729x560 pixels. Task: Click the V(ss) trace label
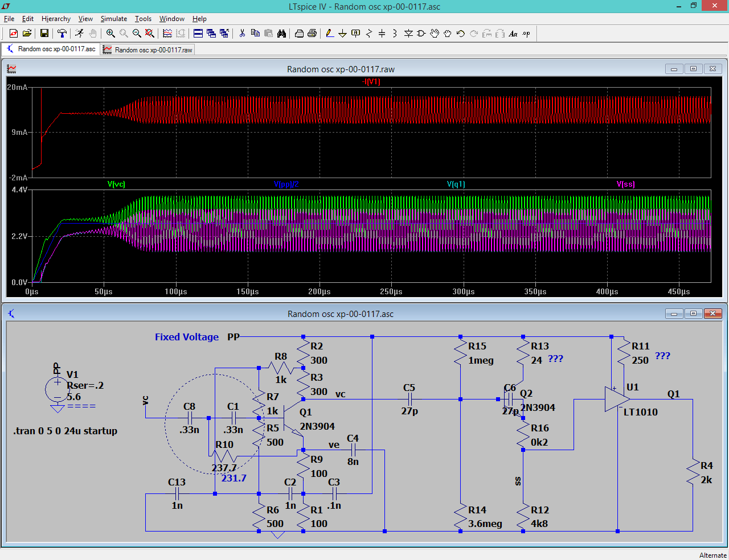tap(625, 184)
